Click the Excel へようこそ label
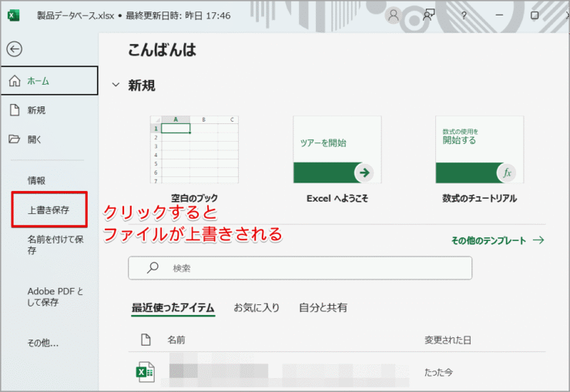570x392 pixels. (x=337, y=199)
